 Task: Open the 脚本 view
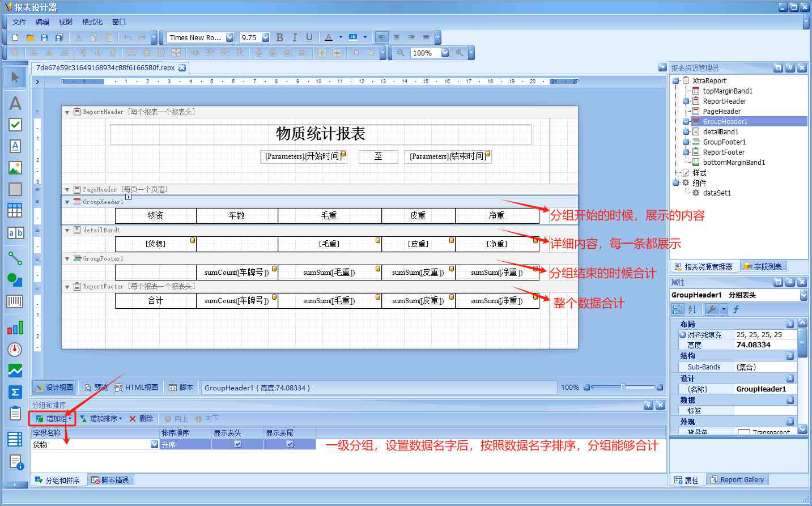pyautogui.click(x=181, y=388)
